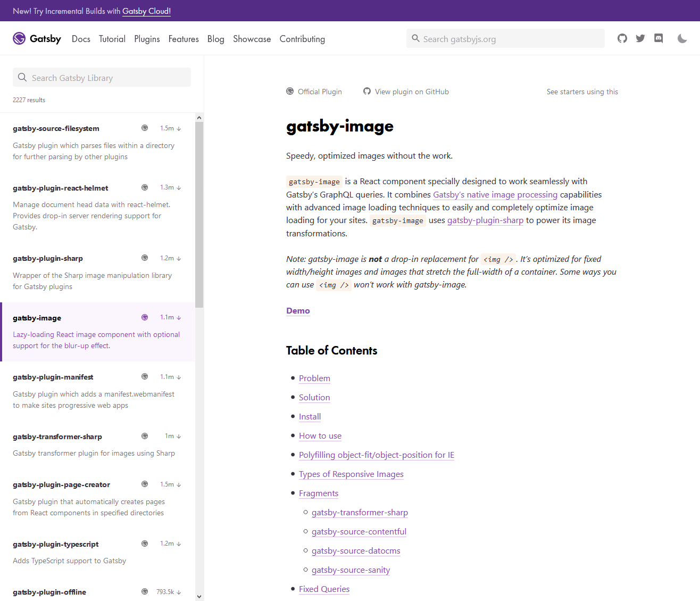Click official badge icon on gatsby-plugin-typescript

point(145,544)
